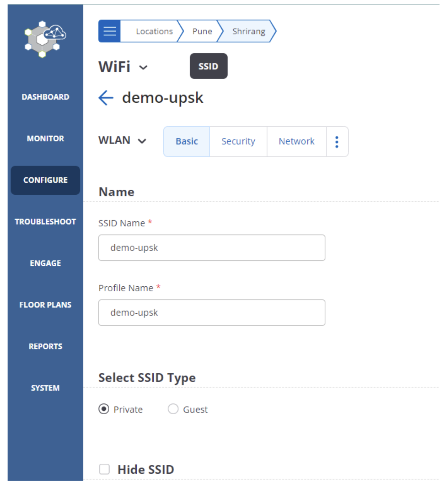This screenshot has height=481, width=448.
Task: Switch to the Security tab
Action: 238,141
